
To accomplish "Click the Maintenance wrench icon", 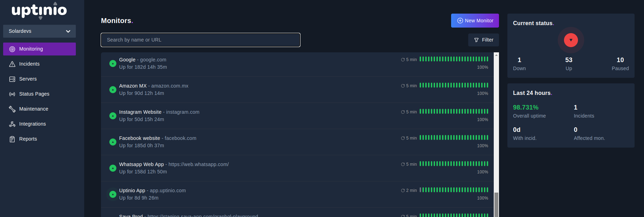I will [x=12, y=109].
